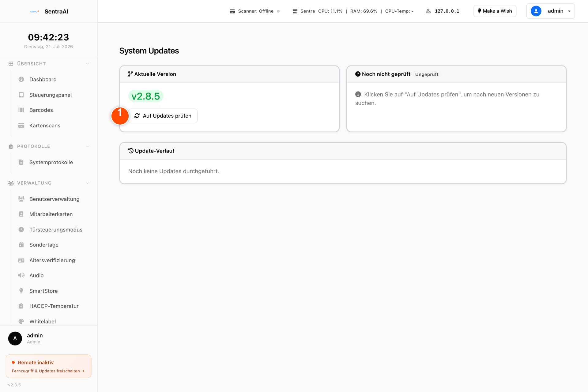
Task: Click the RAM: 69.6% readout
Action: (x=364, y=11)
